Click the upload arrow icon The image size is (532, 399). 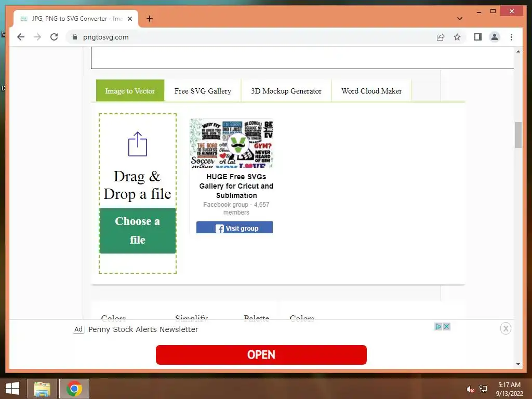point(137,144)
